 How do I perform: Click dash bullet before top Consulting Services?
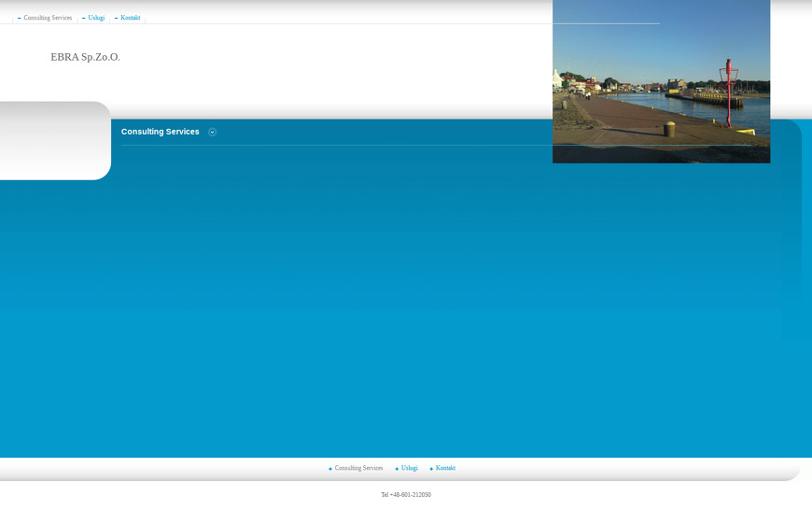(20, 19)
